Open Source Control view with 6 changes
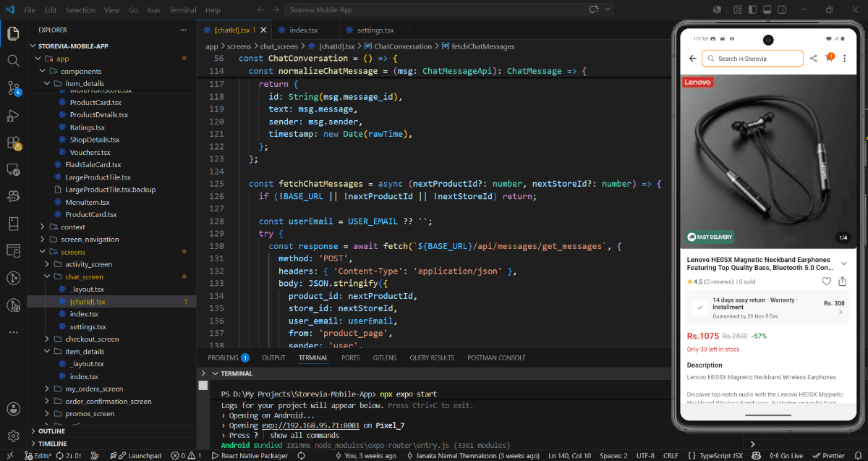The height and width of the screenshot is (461, 868). [13, 88]
